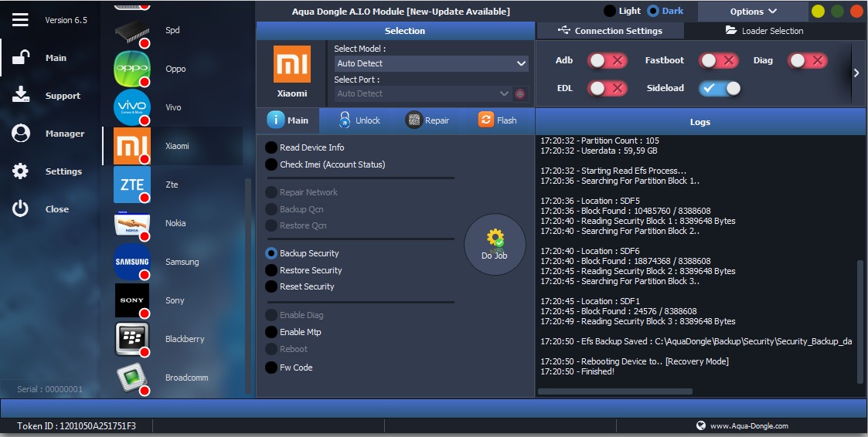Open the Options dropdown menu
Viewport: 868px width, 437px height.
click(x=753, y=11)
